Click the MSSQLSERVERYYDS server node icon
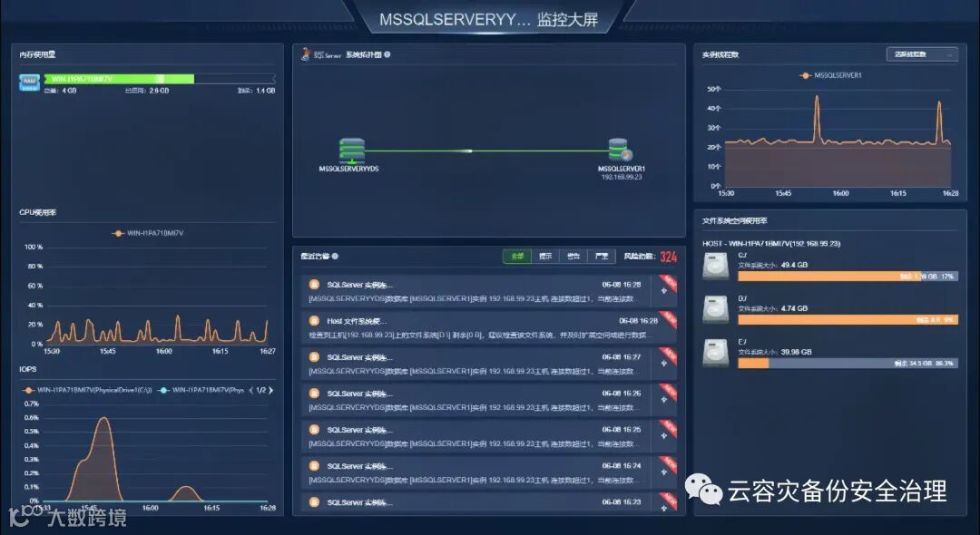Image resolution: width=980 pixels, height=535 pixels. 352,151
